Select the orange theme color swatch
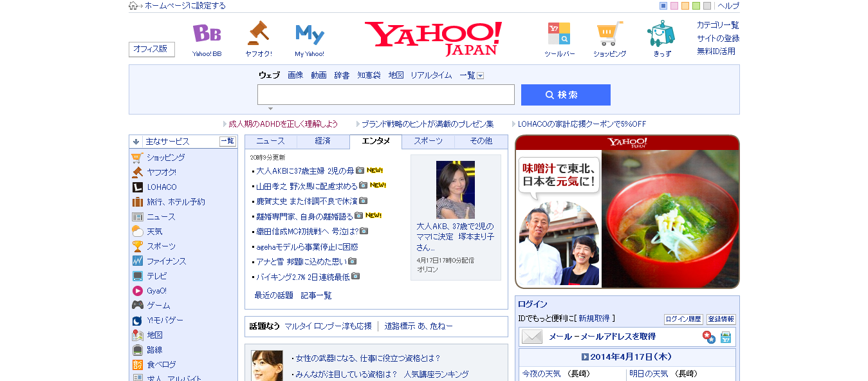 (x=685, y=6)
